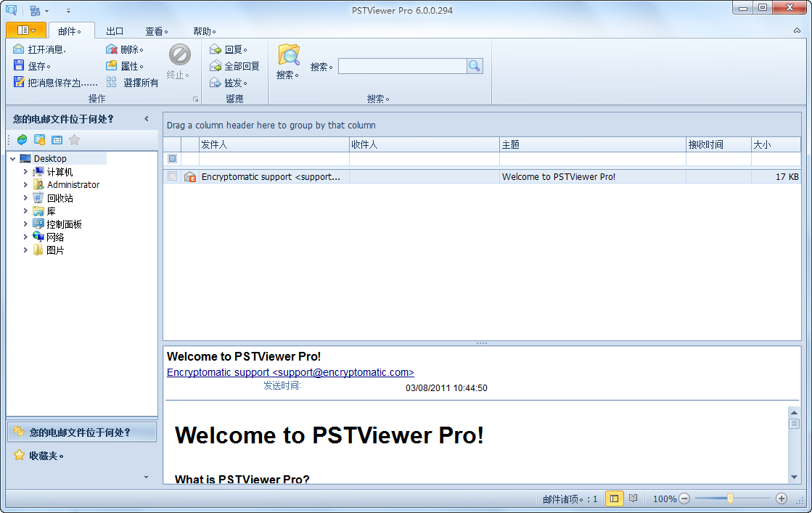Image resolution: width=812 pixels, height=513 pixels.
Task: Click the Delete (删除) icon
Action: coord(110,49)
